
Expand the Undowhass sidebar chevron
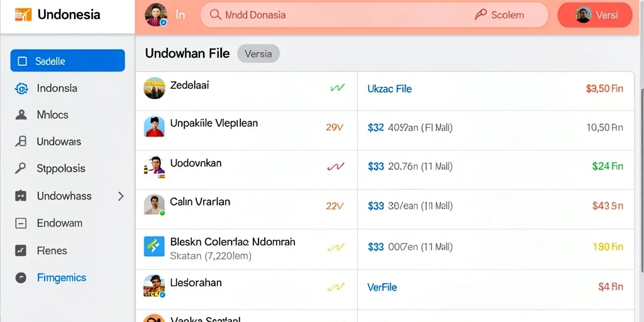pyautogui.click(x=121, y=196)
